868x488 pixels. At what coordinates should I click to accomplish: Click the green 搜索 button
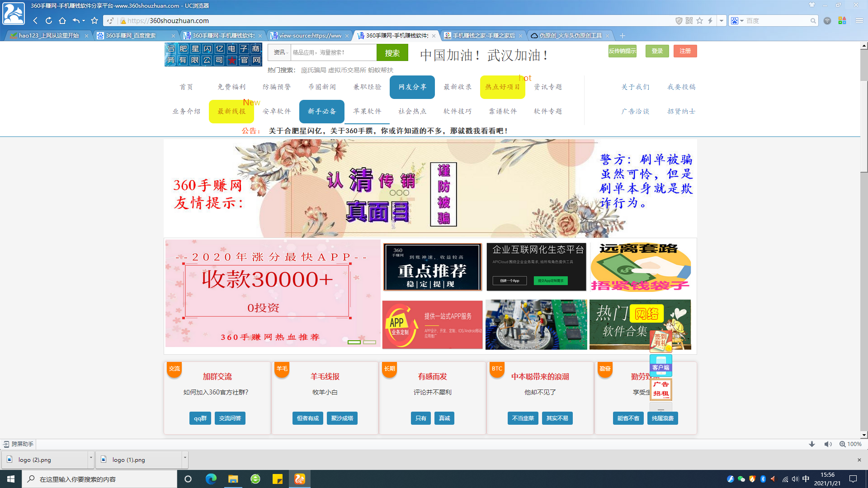pyautogui.click(x=392, y=52)
